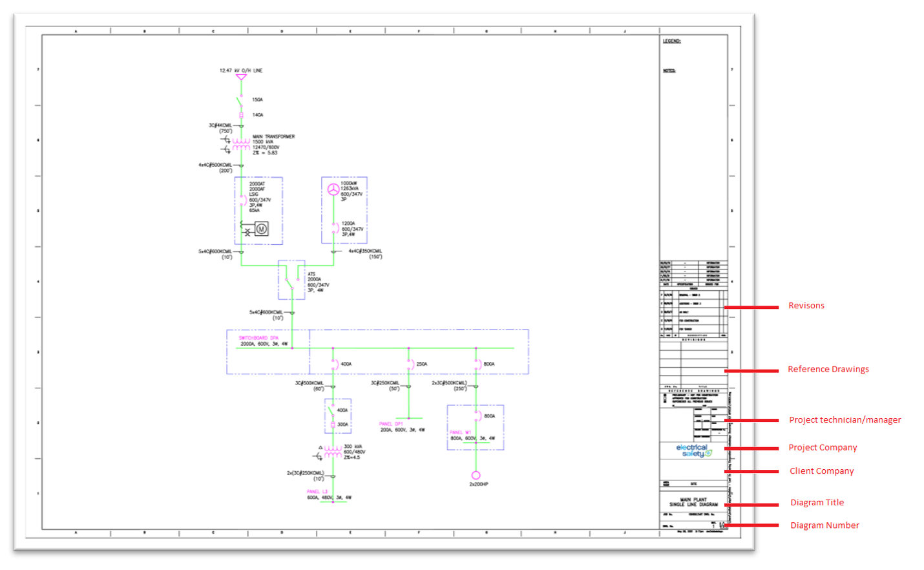Click the Client Company annotation label
Screen dimensions: 924x570
click(x=822, y=471)
